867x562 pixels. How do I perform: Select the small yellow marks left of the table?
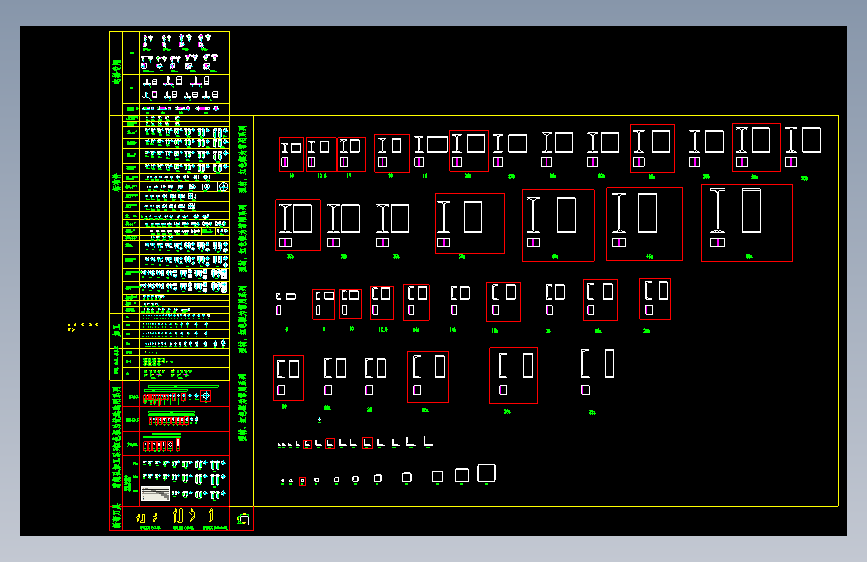82,326
